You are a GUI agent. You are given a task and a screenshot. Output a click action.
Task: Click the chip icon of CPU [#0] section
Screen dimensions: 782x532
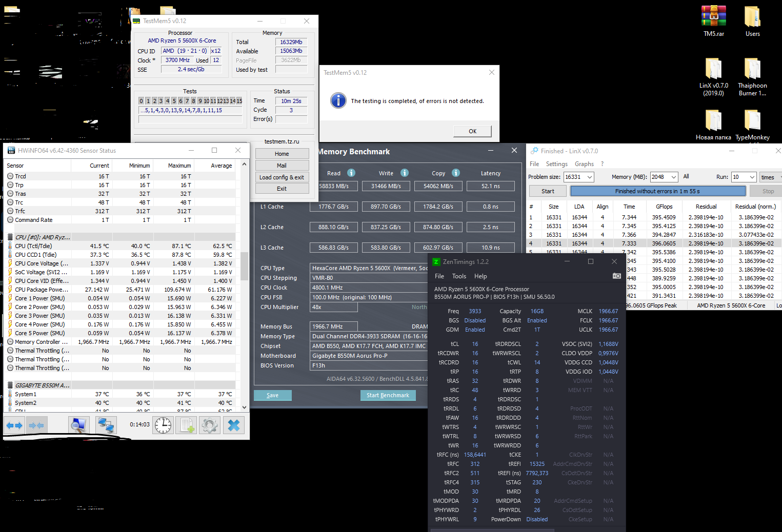(10, 237)
